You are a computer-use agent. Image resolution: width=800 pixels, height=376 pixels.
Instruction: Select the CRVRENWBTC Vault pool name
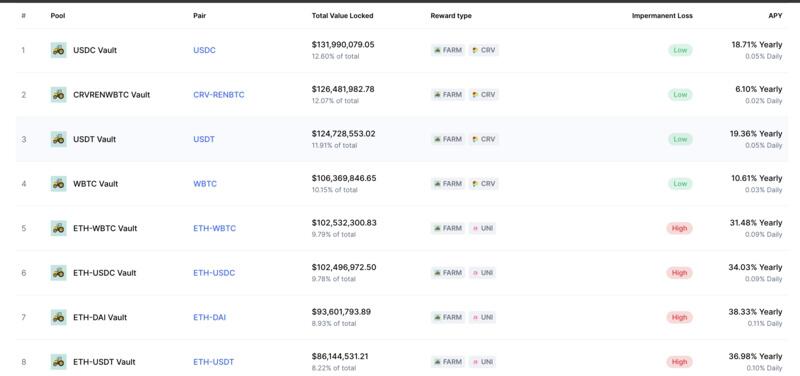(x=112, y=94)
